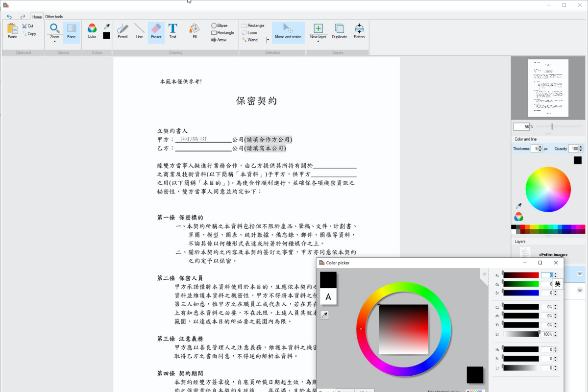
Task: Select the Eraser tool
Action: pyautogui.click(x=155, y=32)
